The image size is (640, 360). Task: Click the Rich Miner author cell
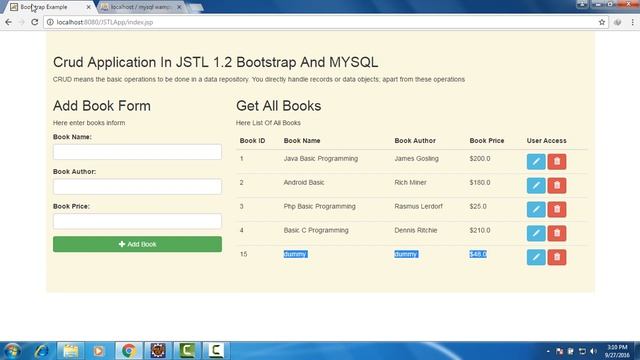point(410,182)
